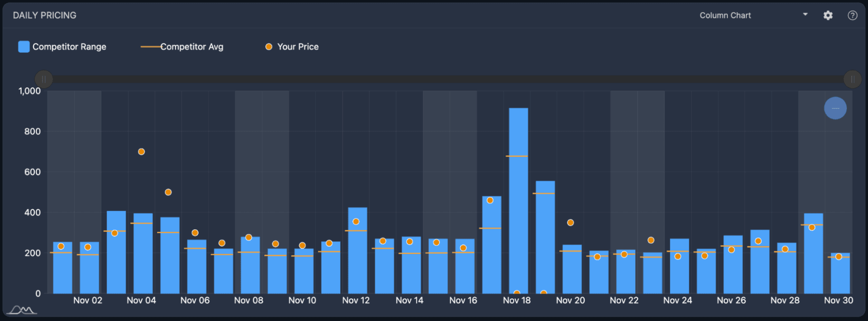Toggle the Competitor Avg series label
This screenshot has width=868, height=321.
tap(192, 47)
